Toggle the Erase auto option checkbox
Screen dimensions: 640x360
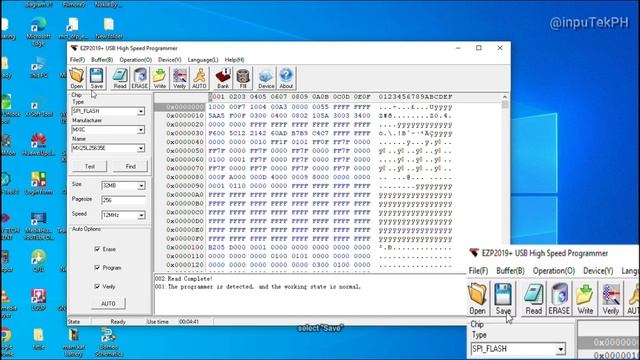[x=97, y=249]
